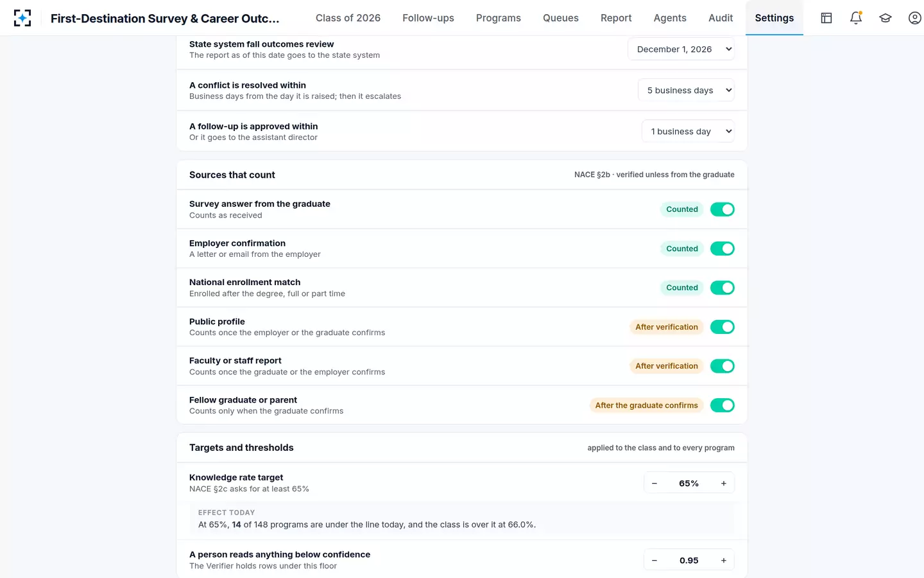This screenshot has width=924, height=578.
Task: Open the user account icon
Action: coord(915,18)
